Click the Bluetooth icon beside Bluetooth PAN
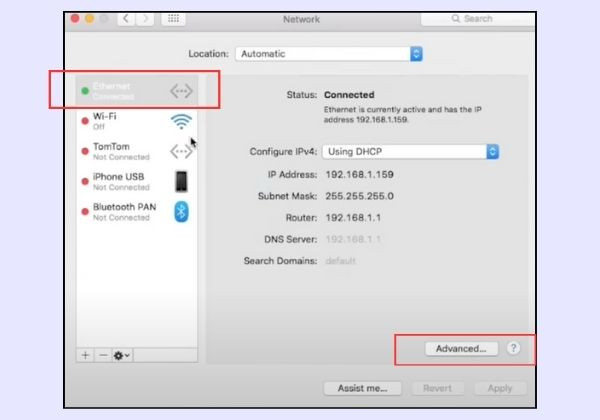The height and width of the screenshot is (420, 600). pos(181,212)
